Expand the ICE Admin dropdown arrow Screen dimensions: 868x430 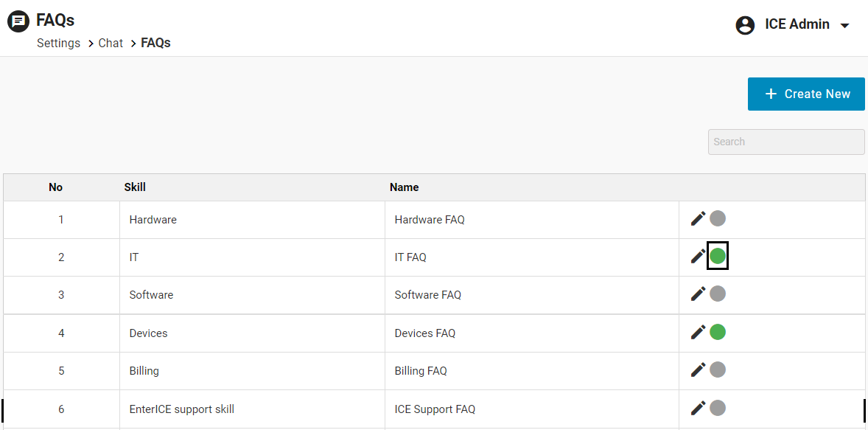pyautogui.click(x=845, y=26)
